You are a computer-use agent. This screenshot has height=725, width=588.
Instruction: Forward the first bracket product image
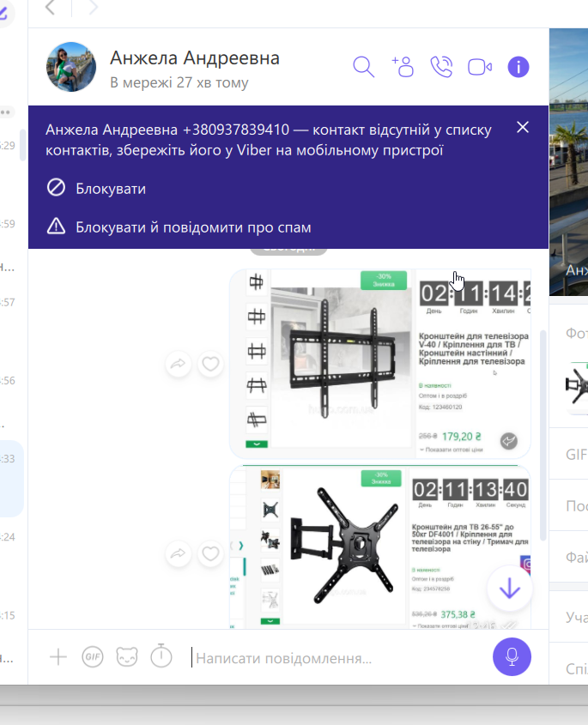click(178, 365)
